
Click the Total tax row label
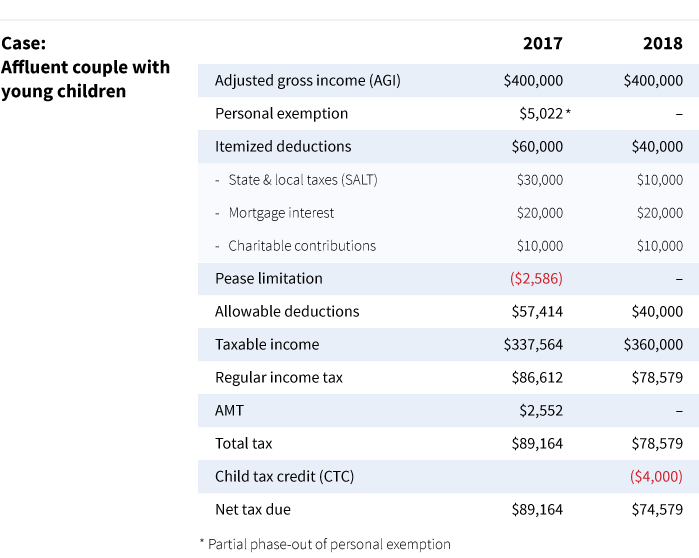click(243, 443)
